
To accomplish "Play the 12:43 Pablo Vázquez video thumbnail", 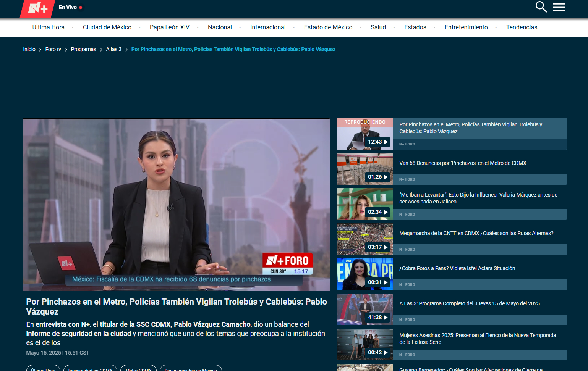I will (364, 134).
